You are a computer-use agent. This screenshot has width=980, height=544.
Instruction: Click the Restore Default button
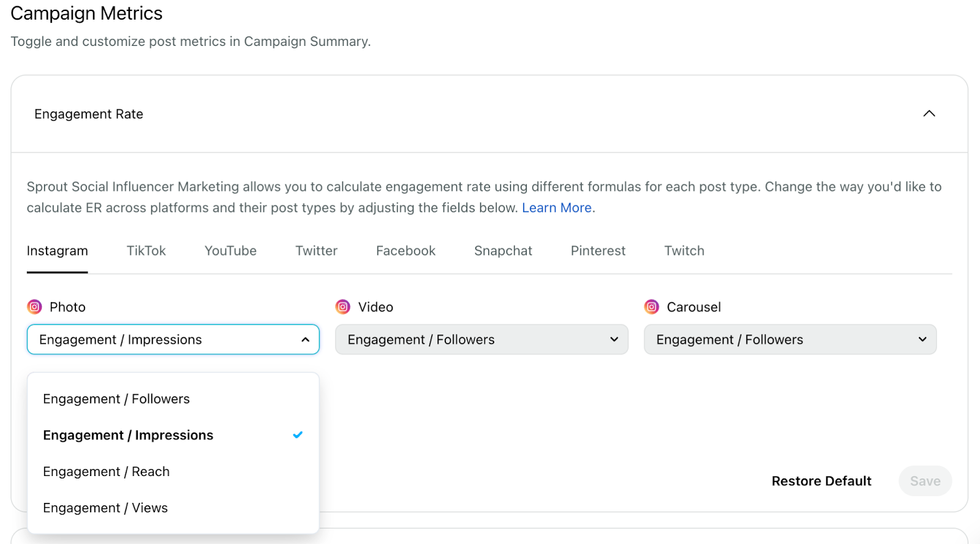pyautogui.click(x=821, y=481)
